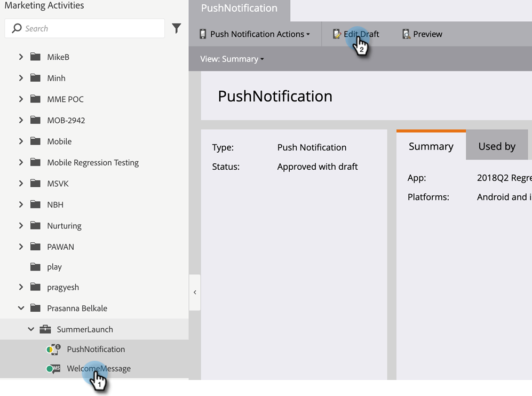Click the SummerLaunch program briefcase icon
Screen dimensions: 532x396
[x=45, y=329]
